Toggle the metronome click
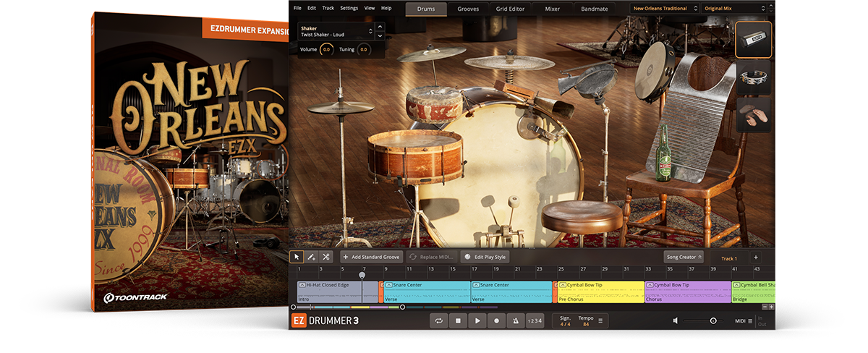 (515, 320)
